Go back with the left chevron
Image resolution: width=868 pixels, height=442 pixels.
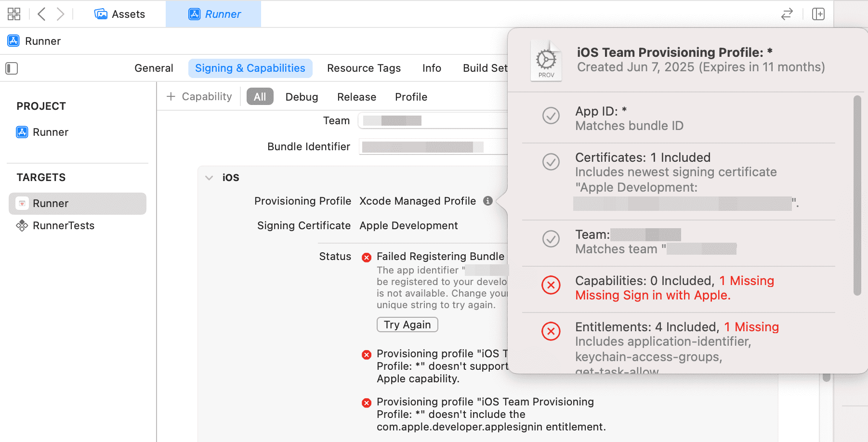point(42,14)
